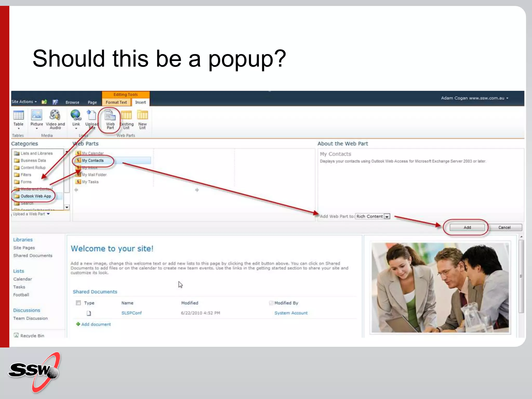Click the categories list scroll-down arrow

[67, 207]
